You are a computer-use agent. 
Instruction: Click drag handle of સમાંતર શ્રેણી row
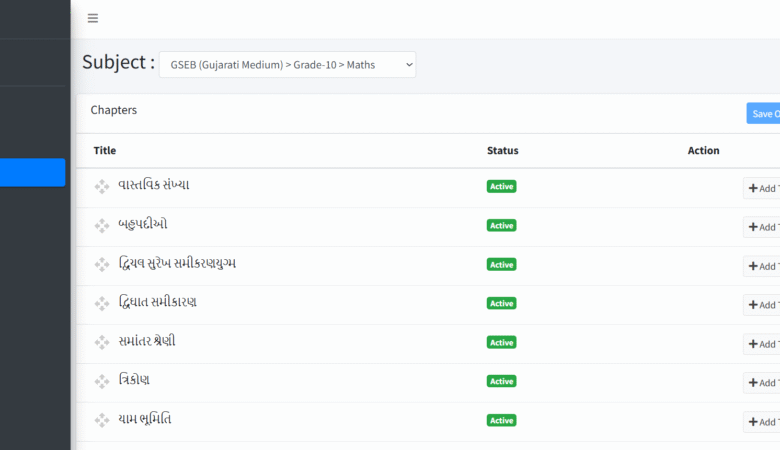[102, 343]
